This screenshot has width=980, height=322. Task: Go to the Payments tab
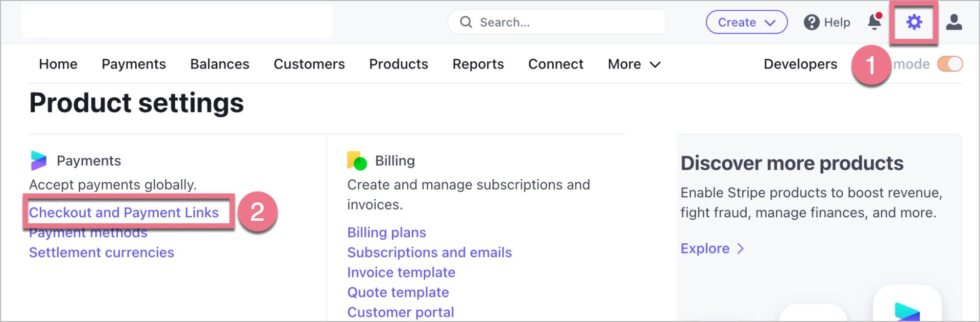click(134, 64)
